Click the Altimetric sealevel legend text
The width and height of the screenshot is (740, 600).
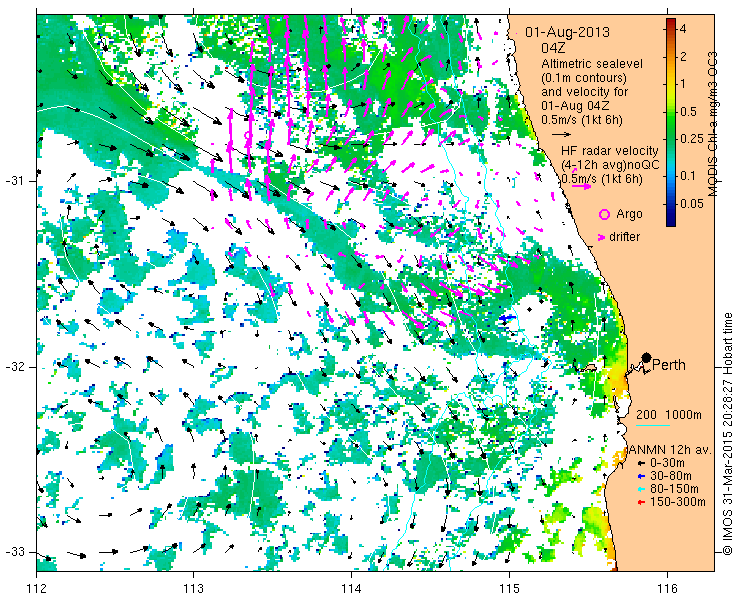592,63
